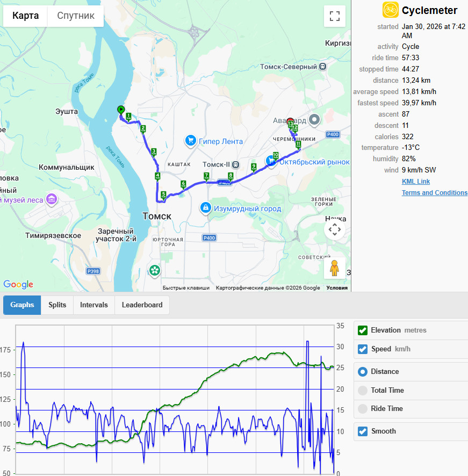This screenshot has width=468, height=476.
Task: Open the KML Link
Action: [x=416, y=182]
